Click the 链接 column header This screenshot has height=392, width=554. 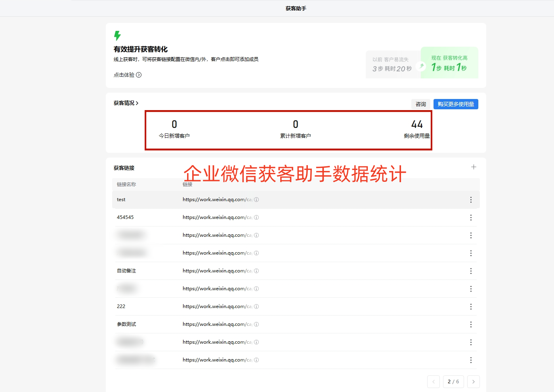coord(187,185)
